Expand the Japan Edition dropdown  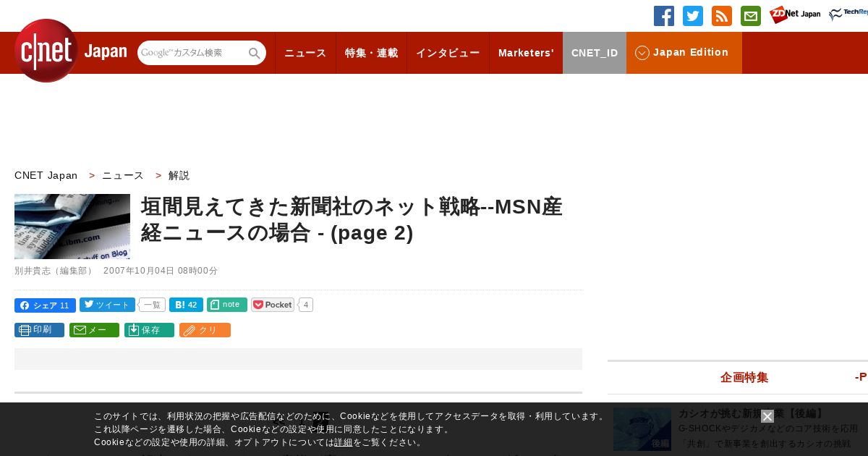coord(684,53)
